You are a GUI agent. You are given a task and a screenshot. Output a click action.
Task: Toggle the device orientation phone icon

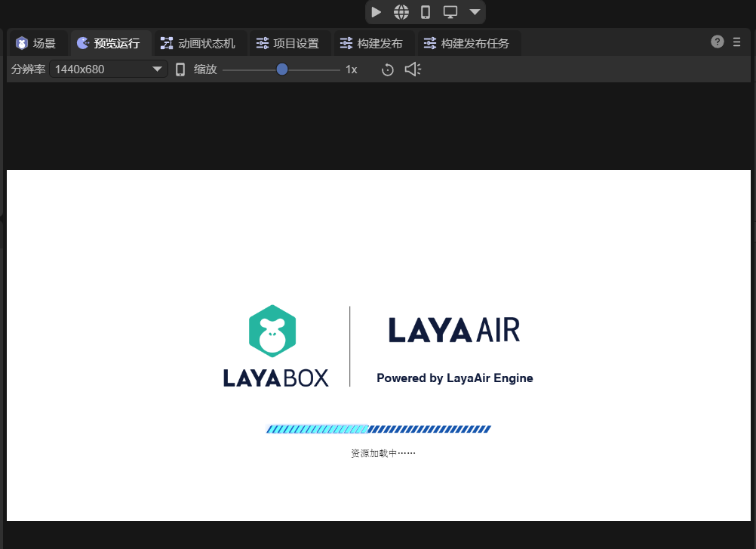coord(180,69)
